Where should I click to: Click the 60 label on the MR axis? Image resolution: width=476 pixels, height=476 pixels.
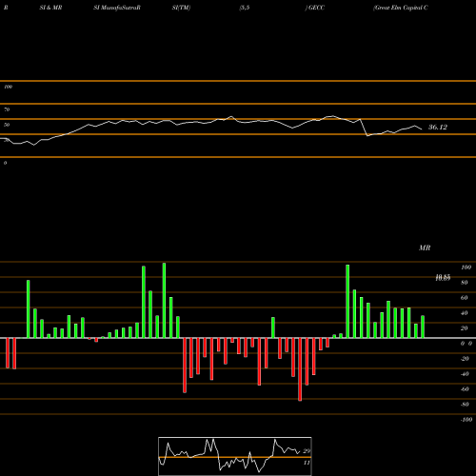tap(465, 298)
